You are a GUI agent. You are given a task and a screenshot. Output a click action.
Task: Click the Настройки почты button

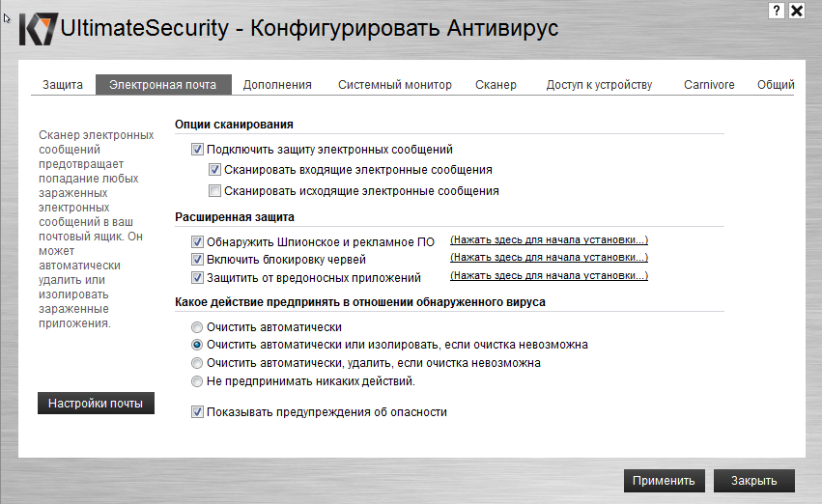point(96,404)
